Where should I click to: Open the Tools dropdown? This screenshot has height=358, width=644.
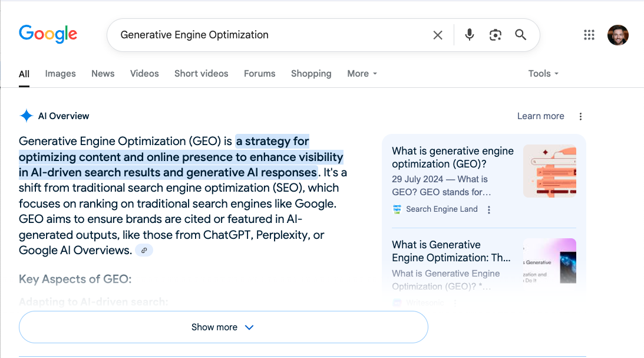point(543,74)
